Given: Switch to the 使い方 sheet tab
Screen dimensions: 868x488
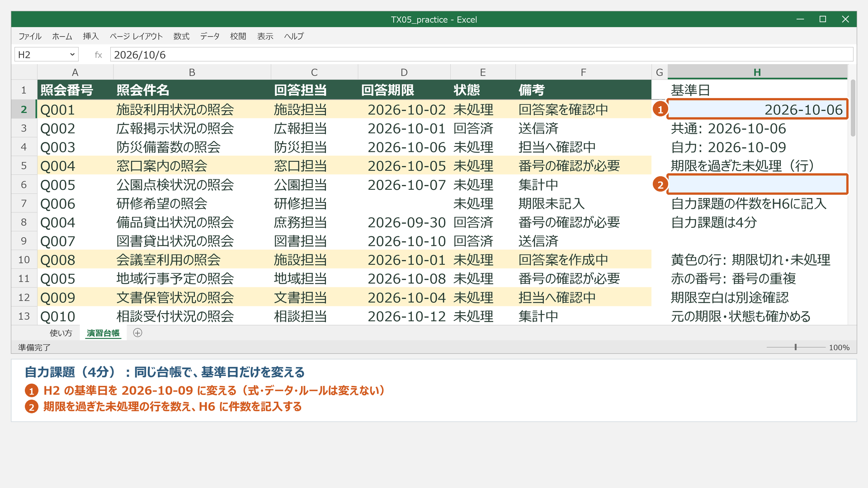Looking at the screenshot, I should tap(61, 333).
